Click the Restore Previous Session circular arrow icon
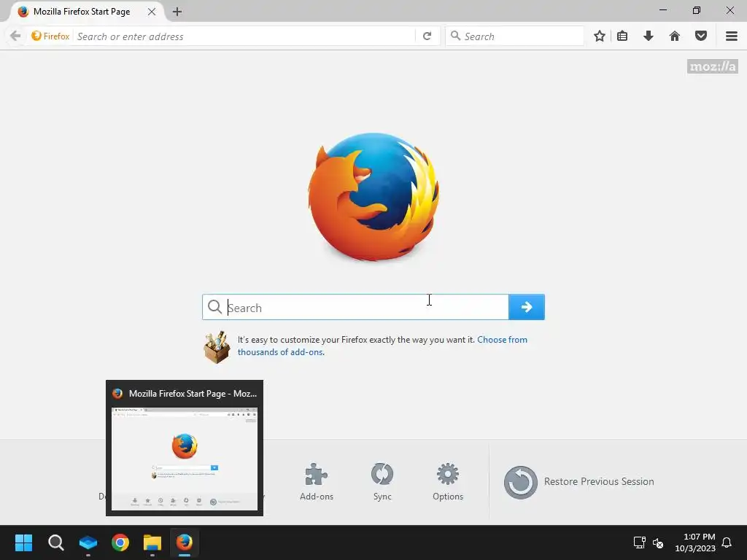747x560 pixels. coord(521,483)
